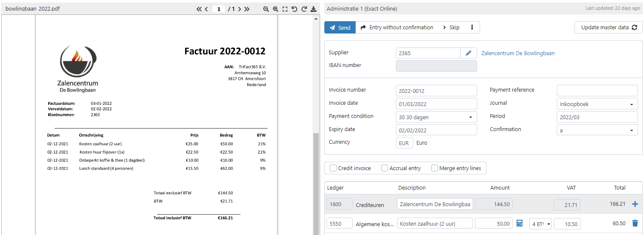Delete the Kosten zaalhuur entry line
The width and height of the screenshot is (644, 235).
pyautogui.click(x=635, y=223)
